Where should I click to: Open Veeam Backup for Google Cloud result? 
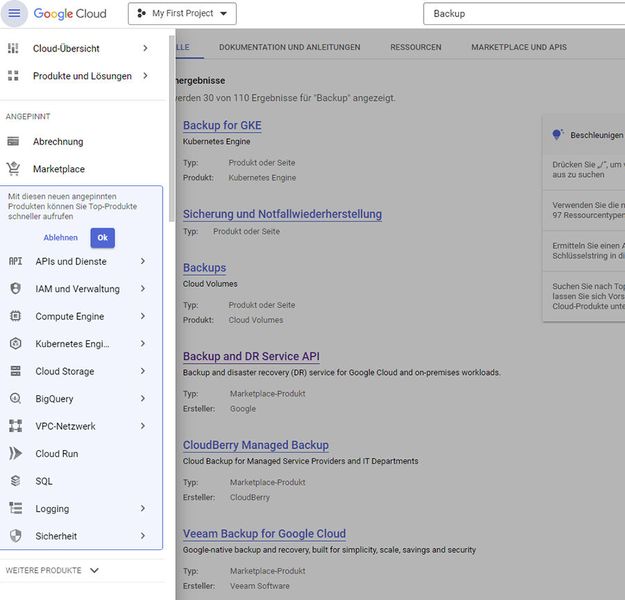pos(264,533)
